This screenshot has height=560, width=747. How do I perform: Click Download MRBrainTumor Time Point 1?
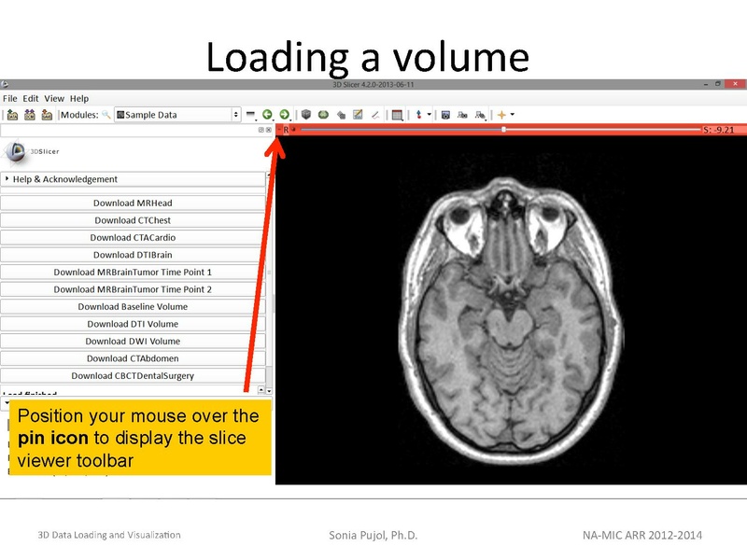coord(133,272)
